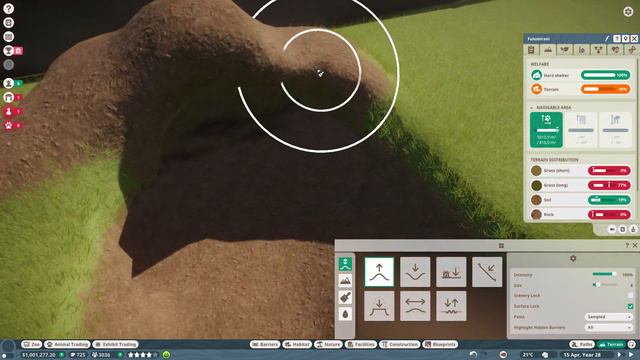Click the Grass (long) terrain swatch
640x360 pixels.
[x=536, y=185]
